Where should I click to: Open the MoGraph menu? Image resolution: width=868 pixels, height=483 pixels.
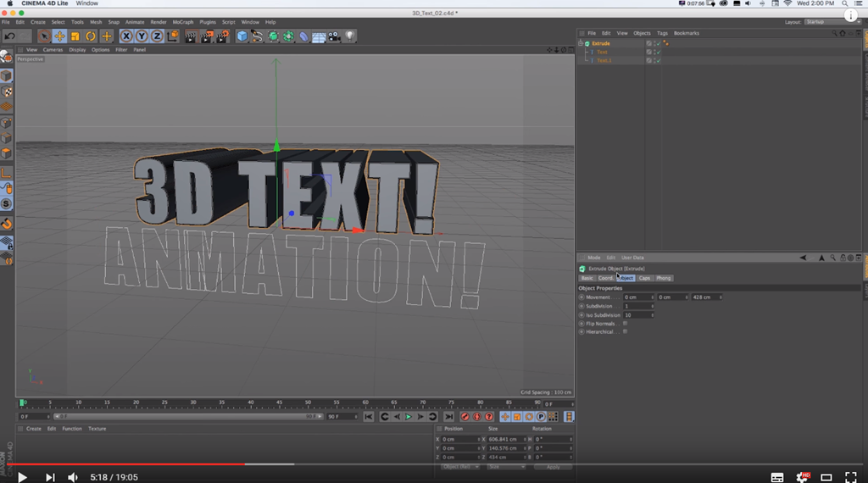coord(183,22)
